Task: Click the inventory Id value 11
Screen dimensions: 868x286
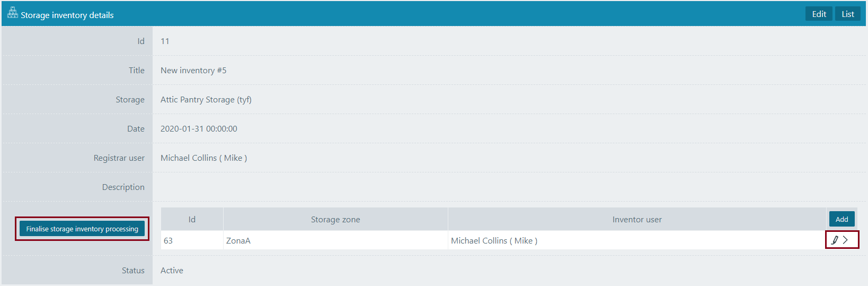Action: [165, 41]
